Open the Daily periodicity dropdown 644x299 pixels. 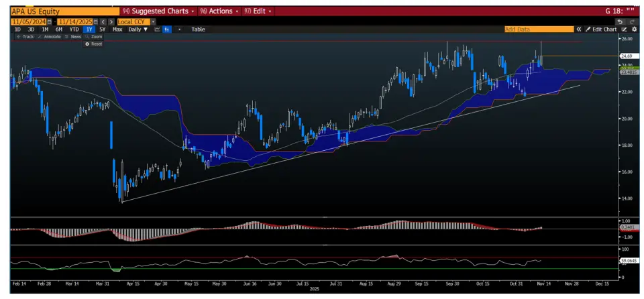click(138, 29)
